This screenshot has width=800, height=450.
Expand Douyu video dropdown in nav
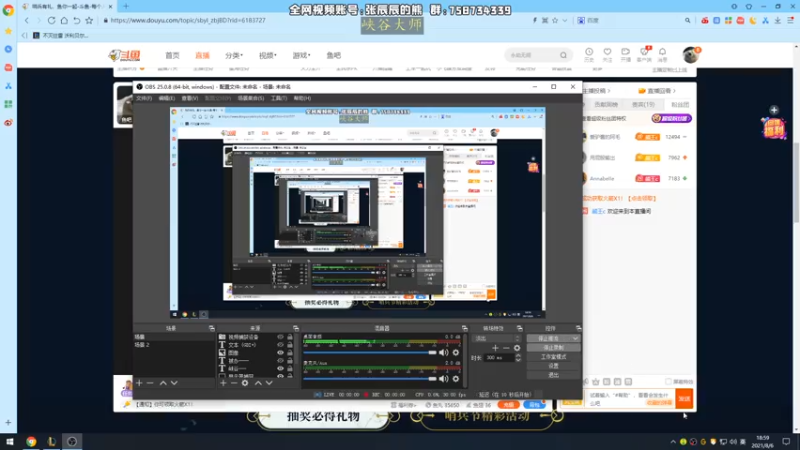(x=267, y=55)
